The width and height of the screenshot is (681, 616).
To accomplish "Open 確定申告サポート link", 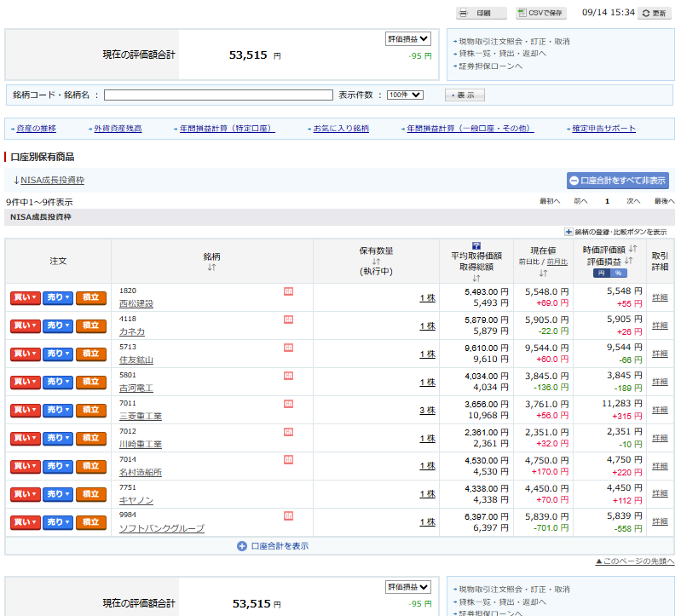I will 603,129.
